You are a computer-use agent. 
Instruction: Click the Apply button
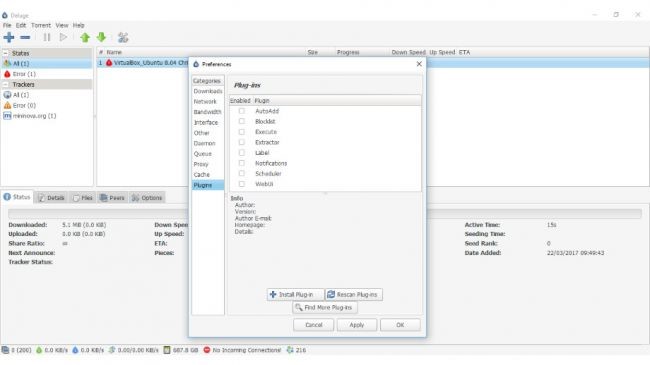(357, 325)
